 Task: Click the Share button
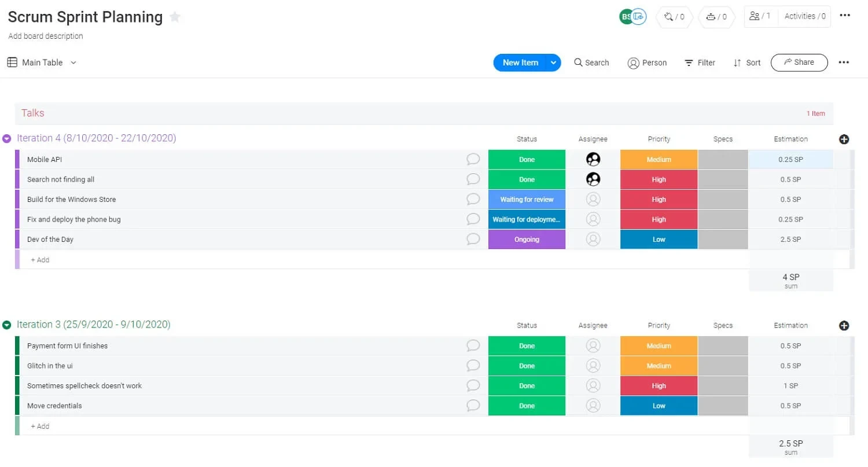[799, 62]
